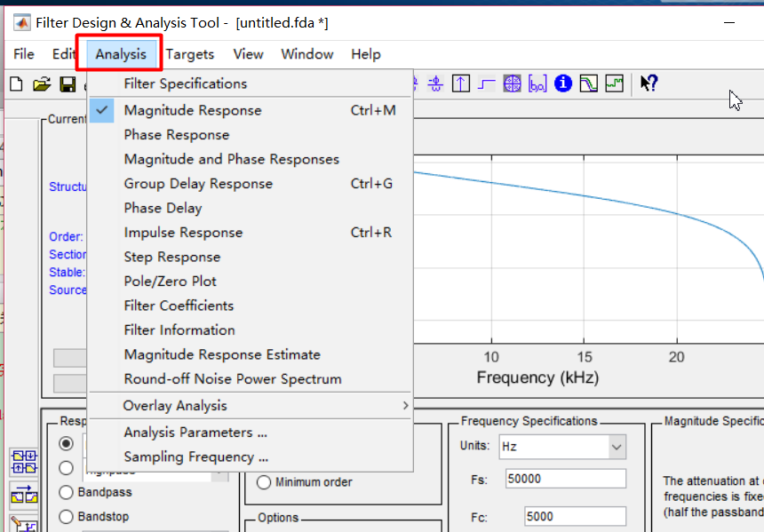The width and height of the screenshot is (764, 532).
Task: Click the 20 kHz axis tick label
Action: pos(676,357)
